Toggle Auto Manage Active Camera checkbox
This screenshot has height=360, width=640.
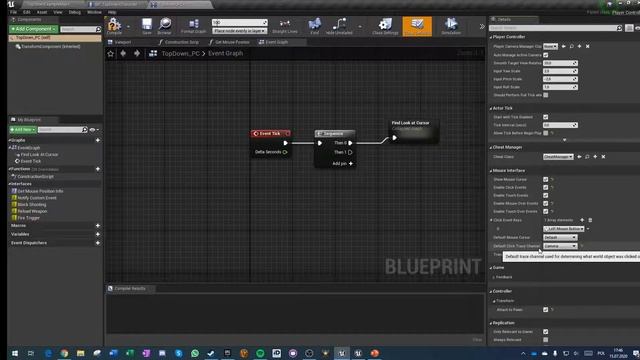pyautogui.click(x=546, y=55)
